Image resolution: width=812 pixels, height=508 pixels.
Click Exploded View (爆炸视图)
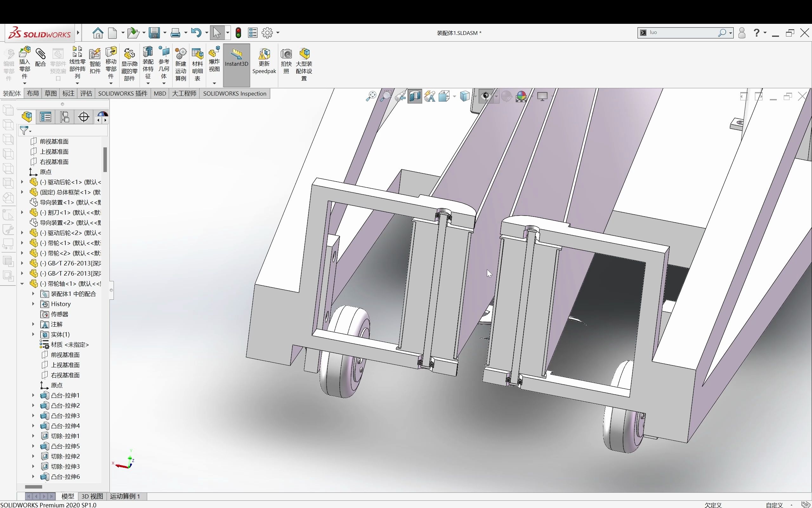point(214,59)
